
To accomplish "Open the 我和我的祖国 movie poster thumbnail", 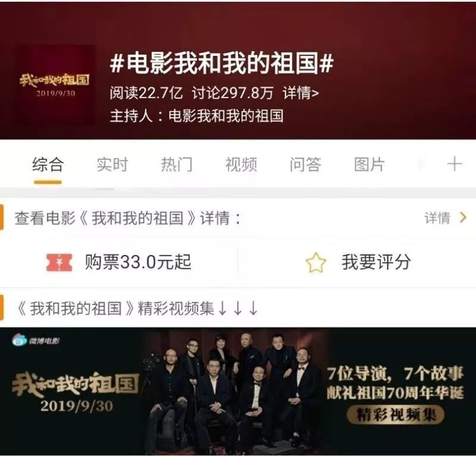I will (55, 84).
